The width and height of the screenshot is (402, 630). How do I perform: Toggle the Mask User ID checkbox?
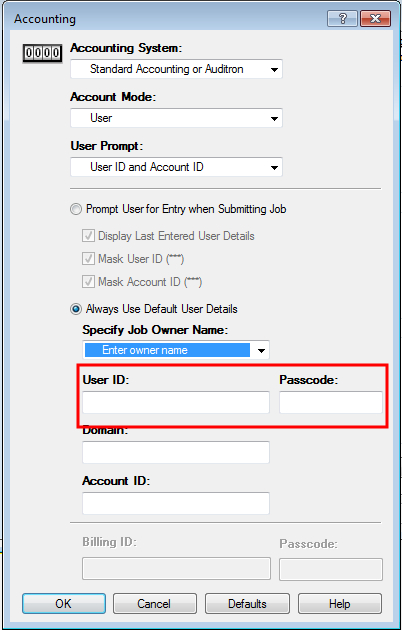88,259
